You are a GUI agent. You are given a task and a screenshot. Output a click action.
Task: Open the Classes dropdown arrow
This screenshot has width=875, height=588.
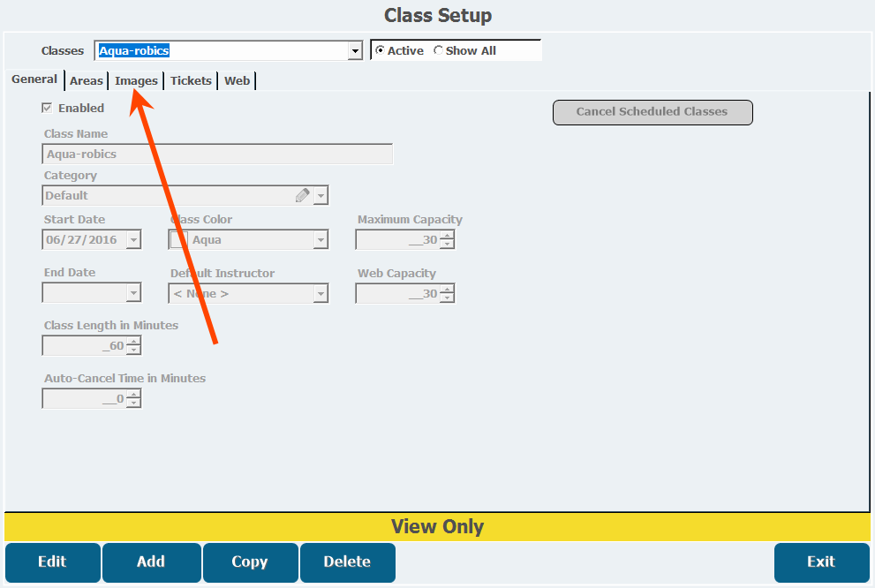pos(355,51)
